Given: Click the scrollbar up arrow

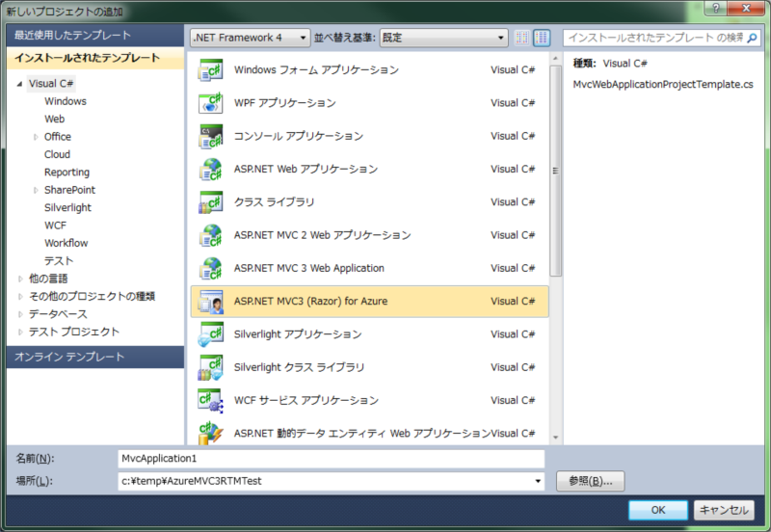Looking at the screenshot, I should tap(556, 59).
